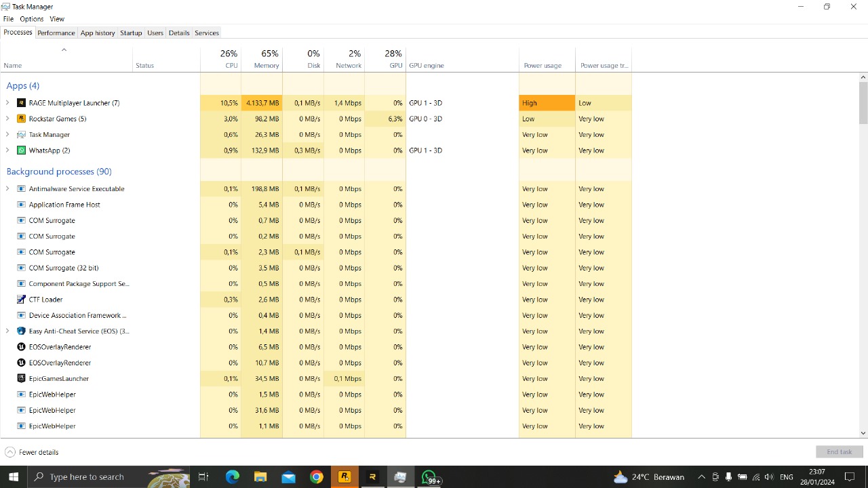Image resolution: width=868 pixels, height=488 pixels.
Task: Click the Antimalware Service Executable icon
Action: (21, 189)
